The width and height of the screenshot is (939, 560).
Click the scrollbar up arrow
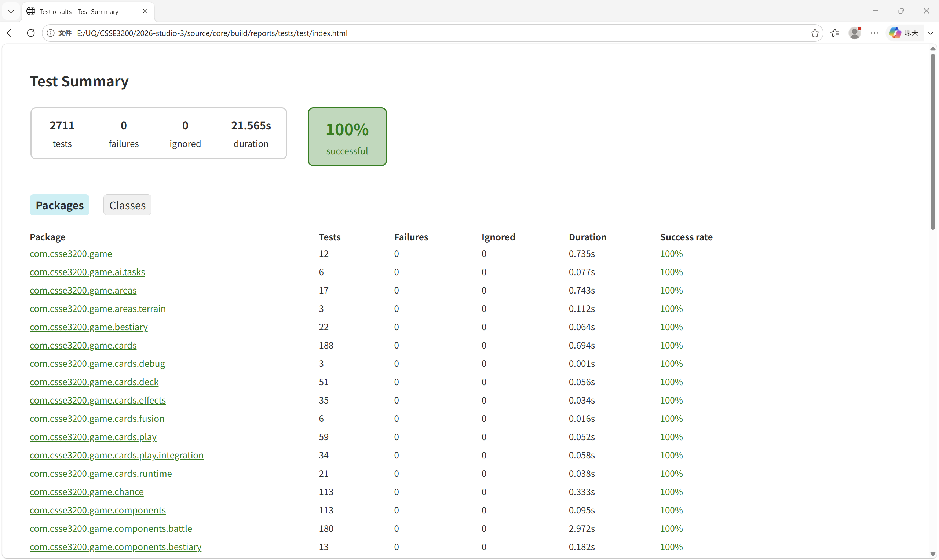click(x=933, y=48)
